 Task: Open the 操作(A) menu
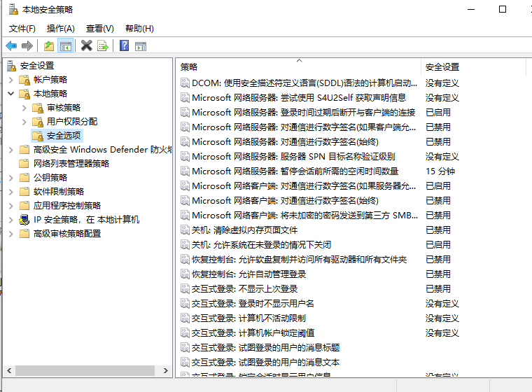tap(61, 29)
